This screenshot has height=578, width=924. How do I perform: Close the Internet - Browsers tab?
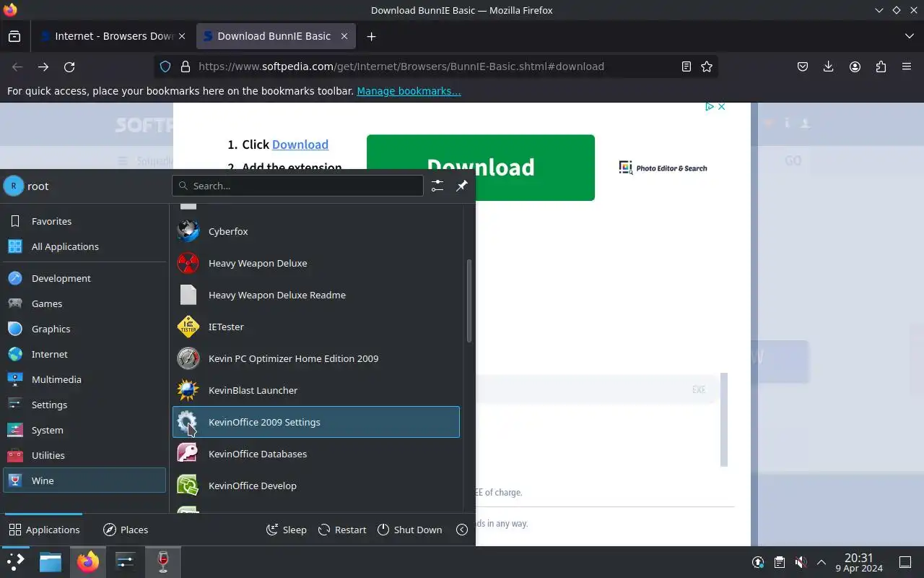pyautogui.click(x=182, y=36)
